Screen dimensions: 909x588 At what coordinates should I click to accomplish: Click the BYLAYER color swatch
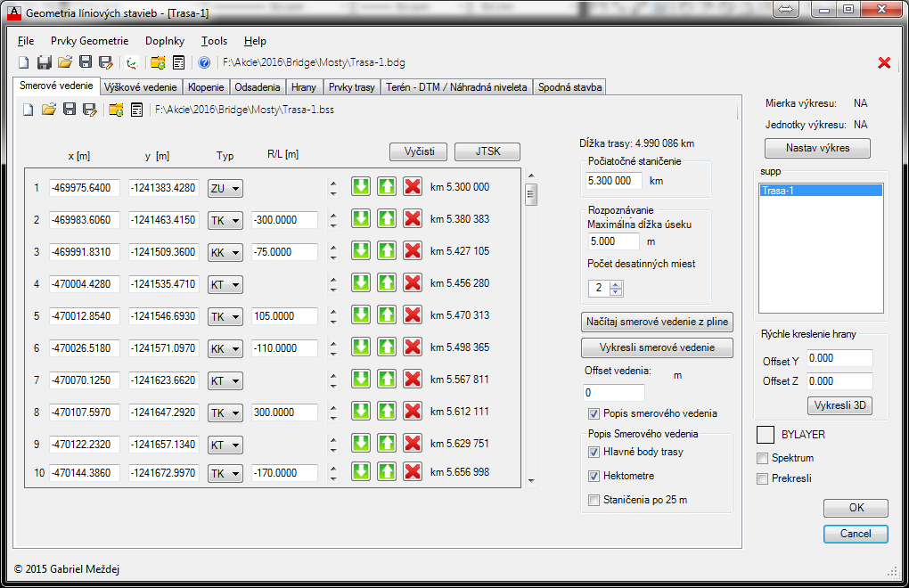(765, 435)
